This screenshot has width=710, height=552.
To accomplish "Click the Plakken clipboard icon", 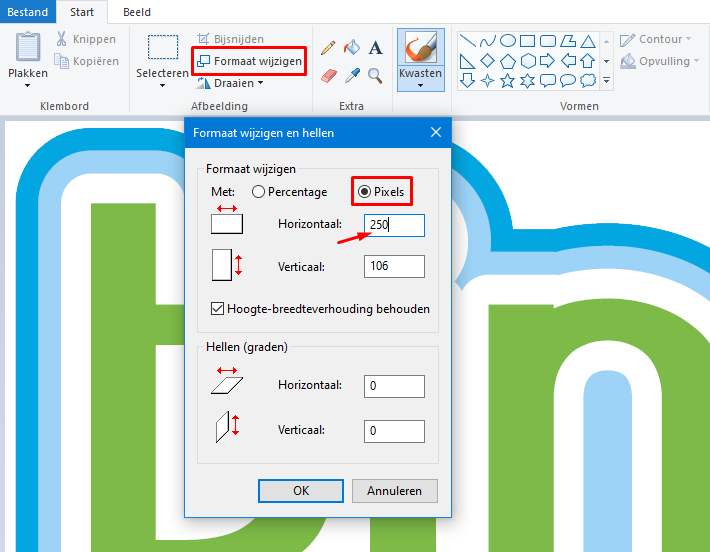I will (x=28, y=47).
